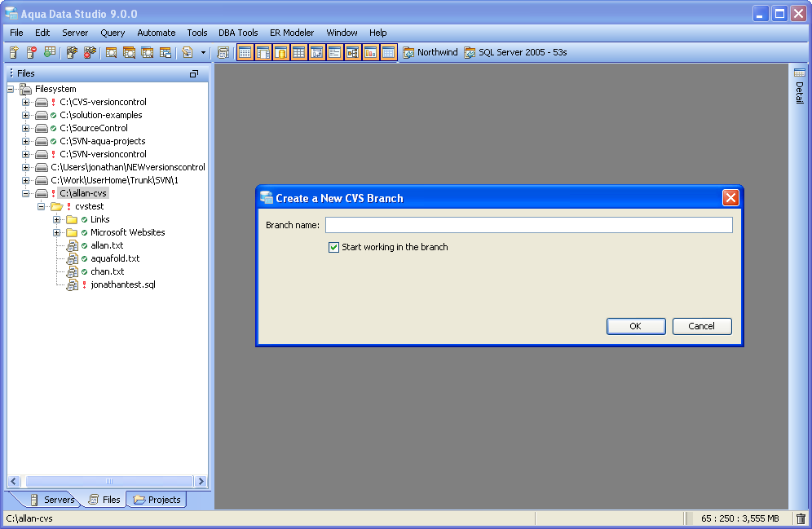Toggle the highlighted grid with arrows button
Image resolution: width=812 pixels, height=529 pixels.
317,52
